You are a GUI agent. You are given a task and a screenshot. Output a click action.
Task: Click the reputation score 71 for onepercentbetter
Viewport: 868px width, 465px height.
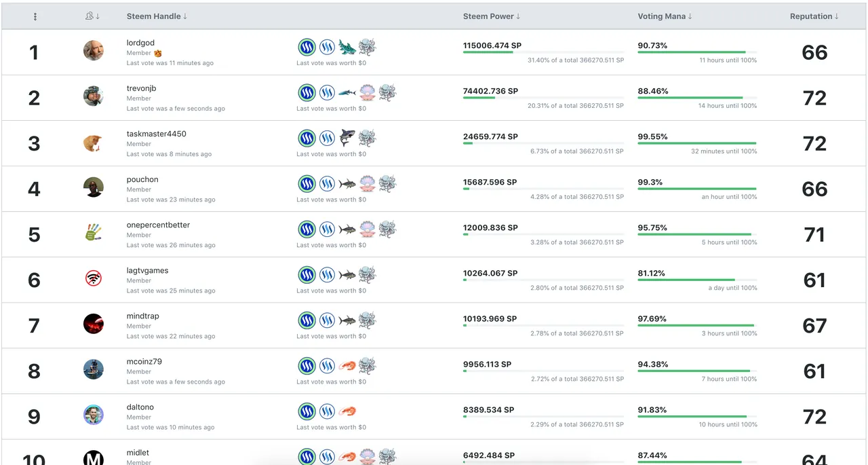[814, 234]
